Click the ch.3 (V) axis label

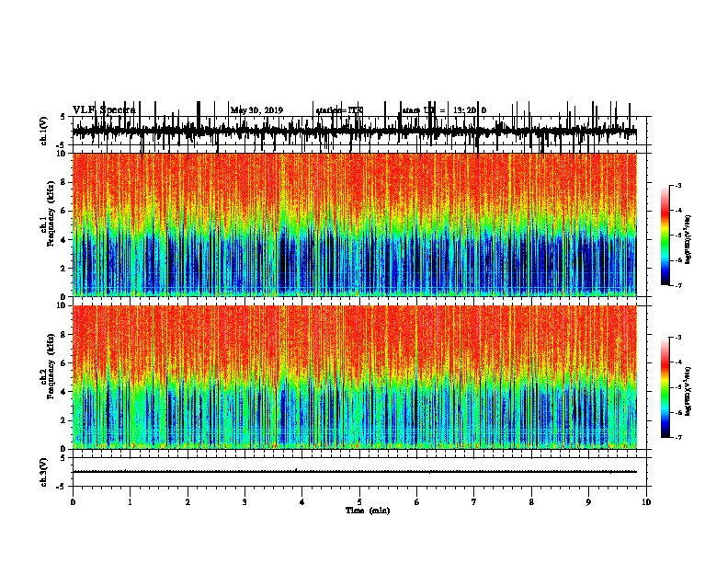(44, 472)
